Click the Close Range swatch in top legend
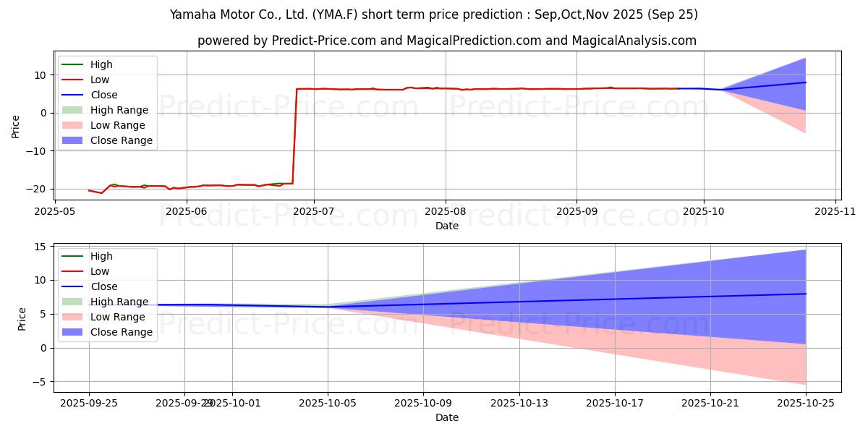The height and width of the screenshot is (434, 868). click(x=72, y=141)
